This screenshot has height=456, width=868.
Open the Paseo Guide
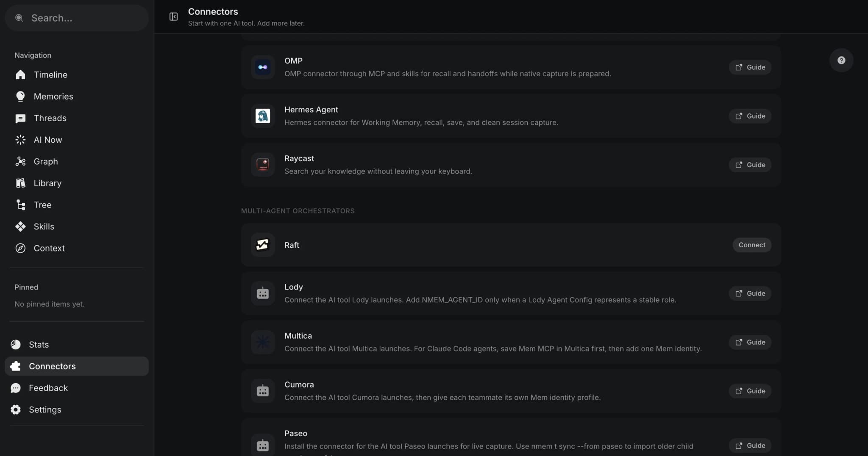tap(750, 445)
